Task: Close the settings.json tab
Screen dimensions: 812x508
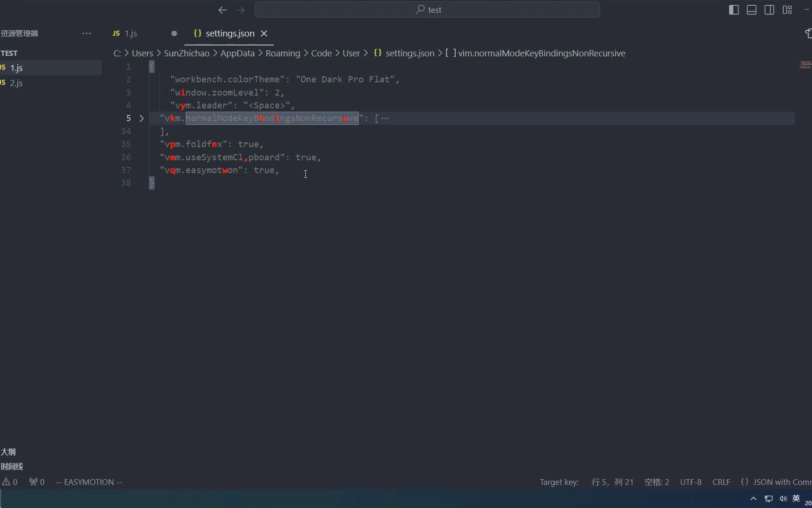Action: (x=264, y=34)
